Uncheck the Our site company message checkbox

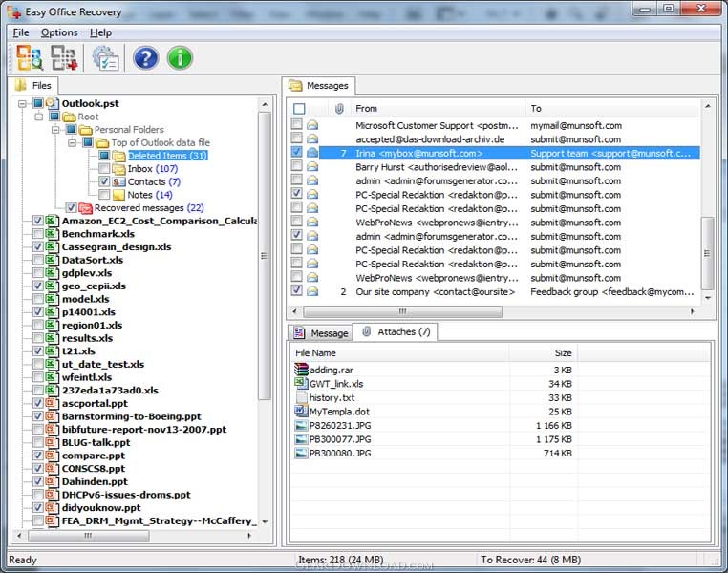point(296,290)
